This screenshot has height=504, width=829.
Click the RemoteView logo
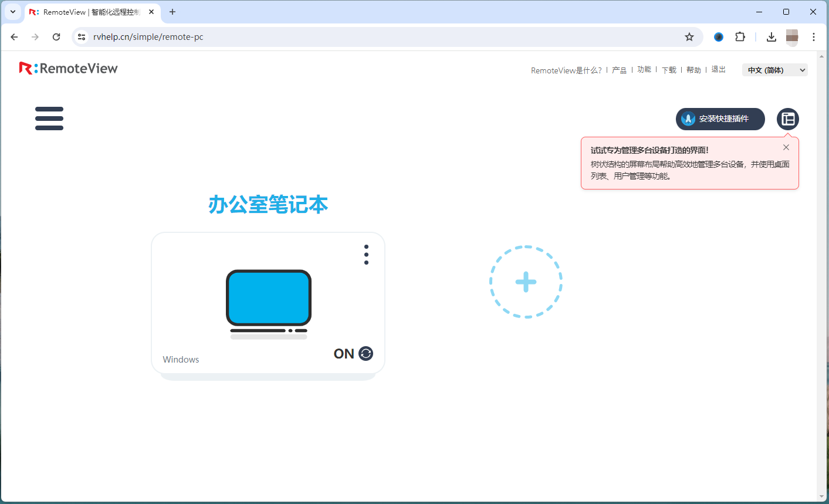pos(69,68)
